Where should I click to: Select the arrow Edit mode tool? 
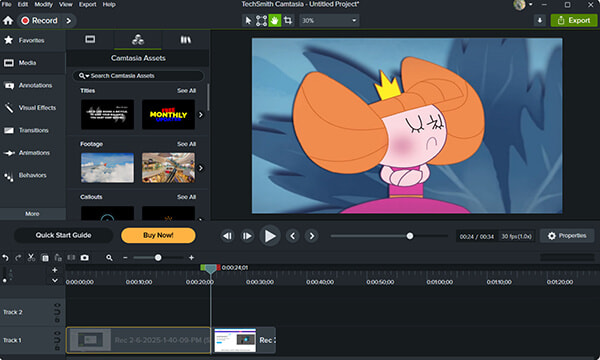pyautogui.click(x=248, y=21)
